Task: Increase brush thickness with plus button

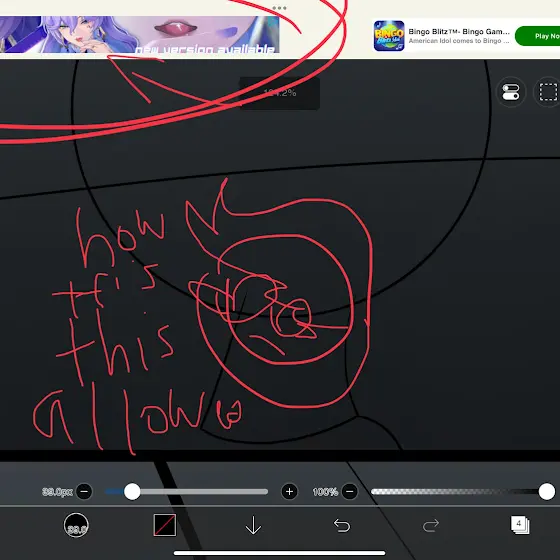Action: pyautogui.click(x=289, y=492)
